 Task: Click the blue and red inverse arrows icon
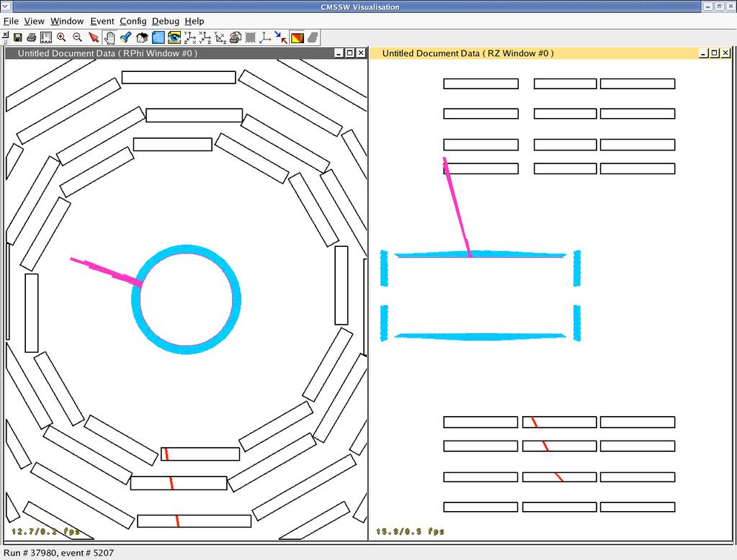click(281, 37)
